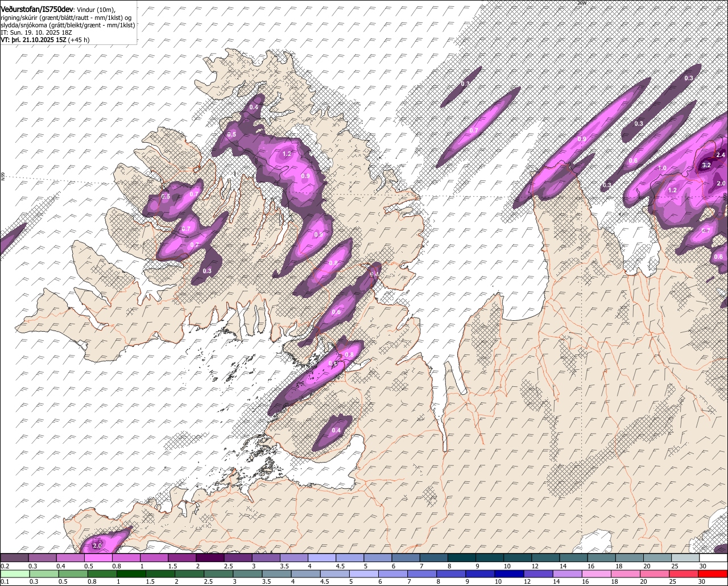Click the 0.4 label on the southernmost snow patch
The height and width of the screenshot is (586, 728).
pos(336,430)
